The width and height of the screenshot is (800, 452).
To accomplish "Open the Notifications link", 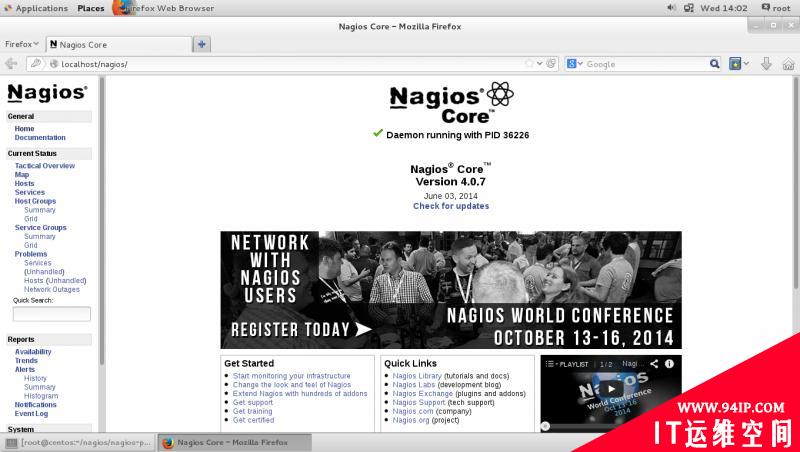I will click(x=35, y=405).
